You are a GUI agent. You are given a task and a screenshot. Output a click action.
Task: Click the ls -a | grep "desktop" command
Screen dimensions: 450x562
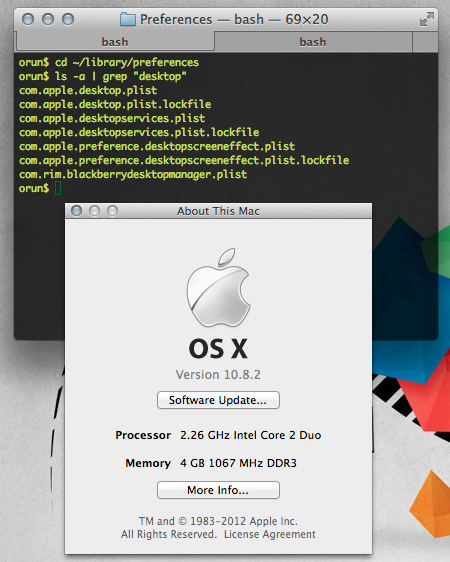pyautogui.click(x=121, y=76)
